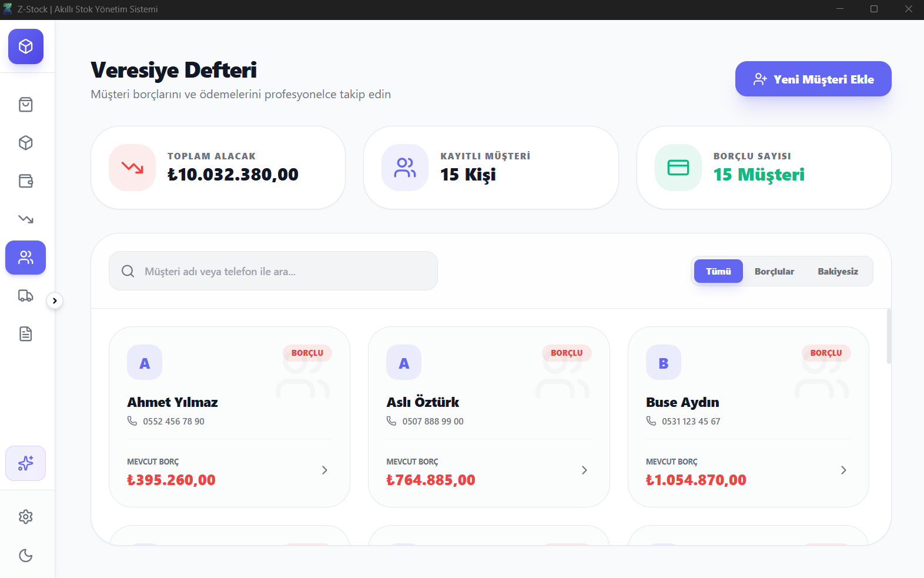Minimize the Z-Stock window

coord(840,9)
